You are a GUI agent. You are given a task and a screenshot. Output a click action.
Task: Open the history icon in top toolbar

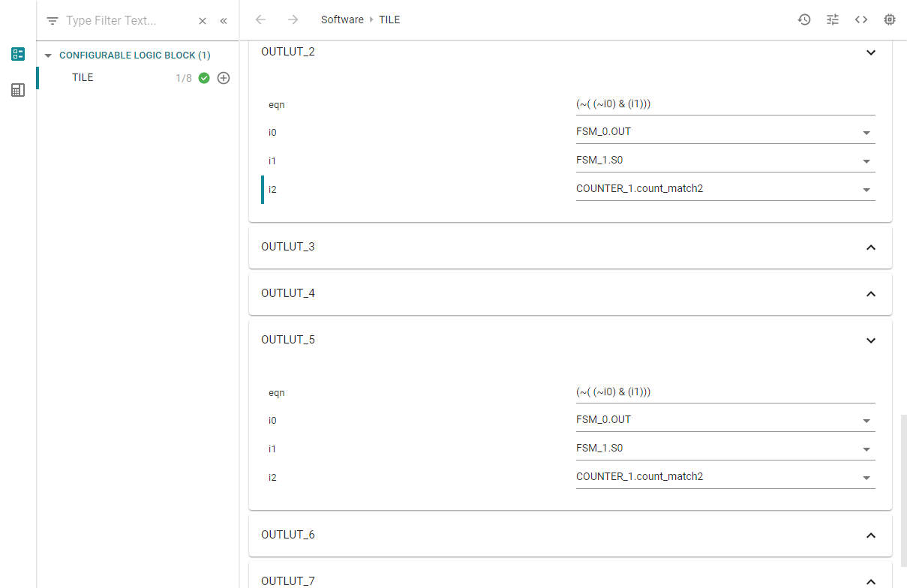click(x=804, y=20)
